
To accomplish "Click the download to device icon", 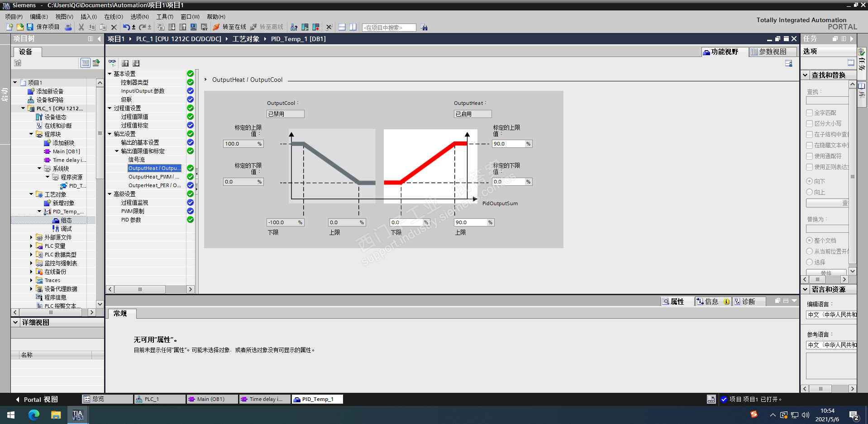I will click(x=172, y=27).
